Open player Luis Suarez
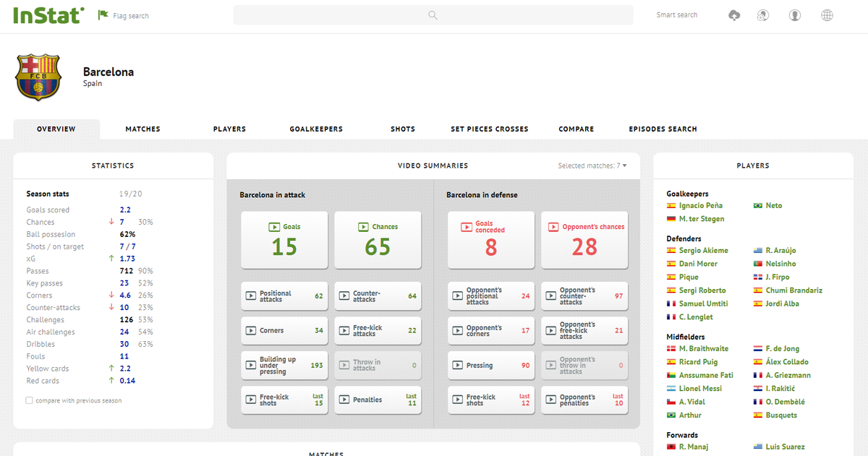Image resolution: width=868 pixels, height=456 pixels. (786, 447)
